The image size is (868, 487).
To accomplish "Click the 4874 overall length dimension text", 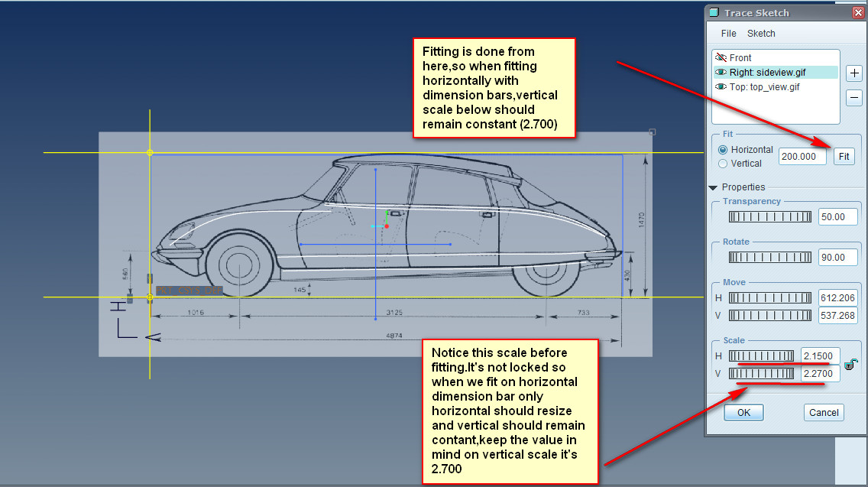I will 394,335.
